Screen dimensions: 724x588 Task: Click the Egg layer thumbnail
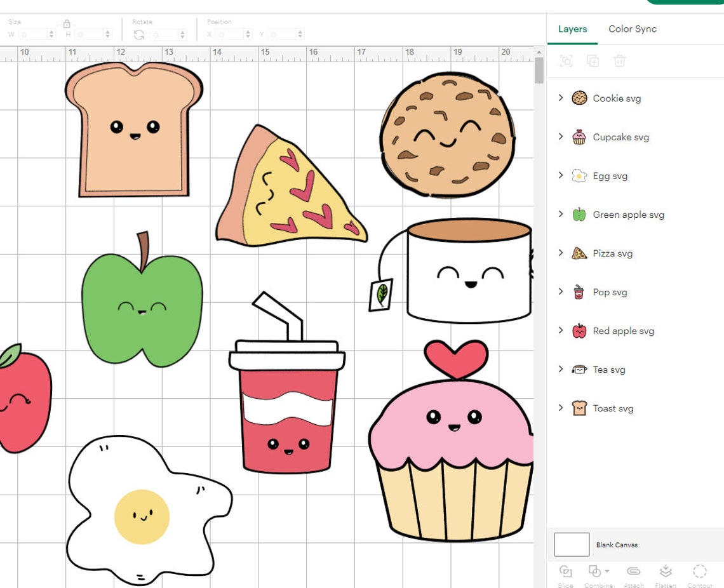579,175
